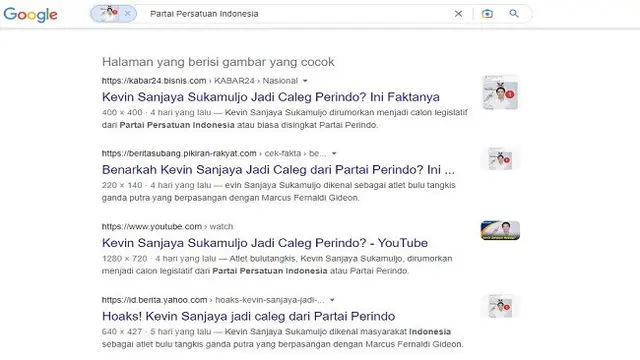Image resolution: width=640 pixels, height=360 pixels.
Task: Open 'Hoaks! Kevin Sanjaya jadi caleg dari Partai Perindo'
Action: [x=249, y=316]
